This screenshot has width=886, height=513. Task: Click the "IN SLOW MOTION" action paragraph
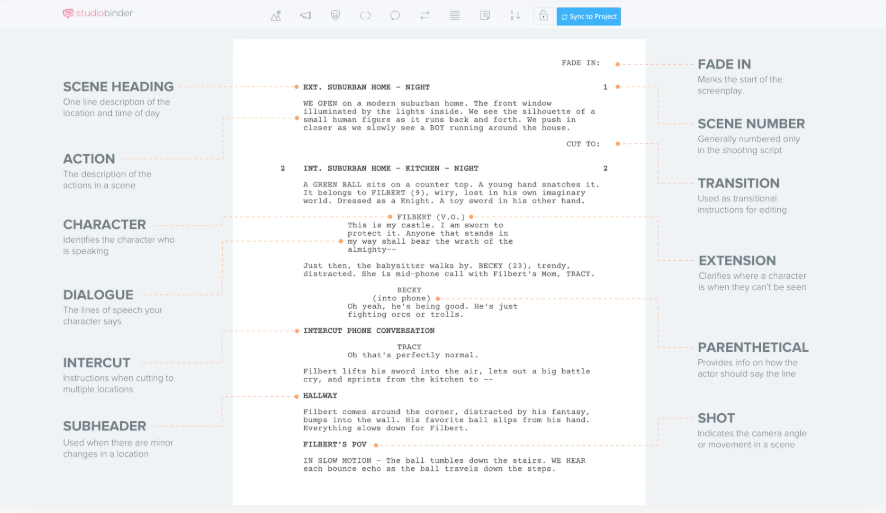444,464
